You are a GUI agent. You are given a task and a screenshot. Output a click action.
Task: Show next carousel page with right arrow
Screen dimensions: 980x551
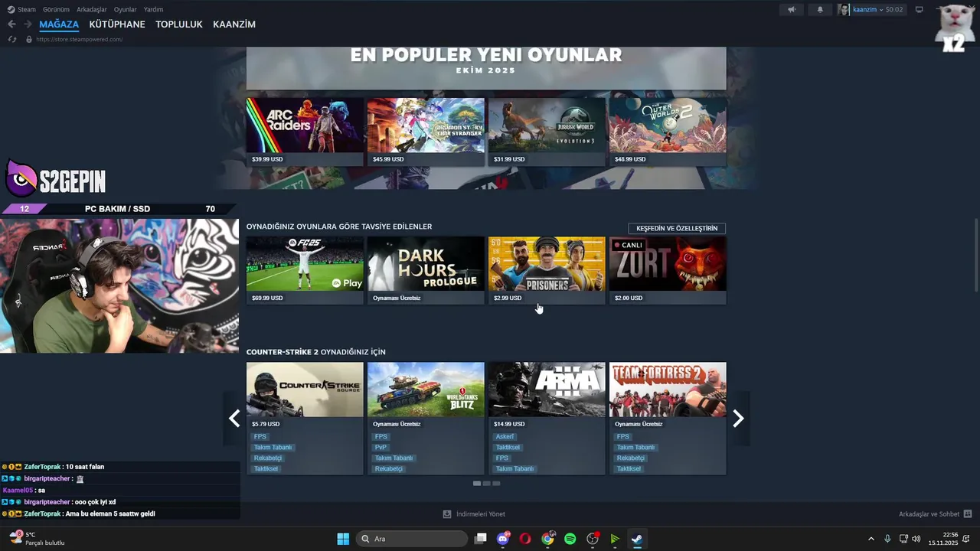point(739,418)
